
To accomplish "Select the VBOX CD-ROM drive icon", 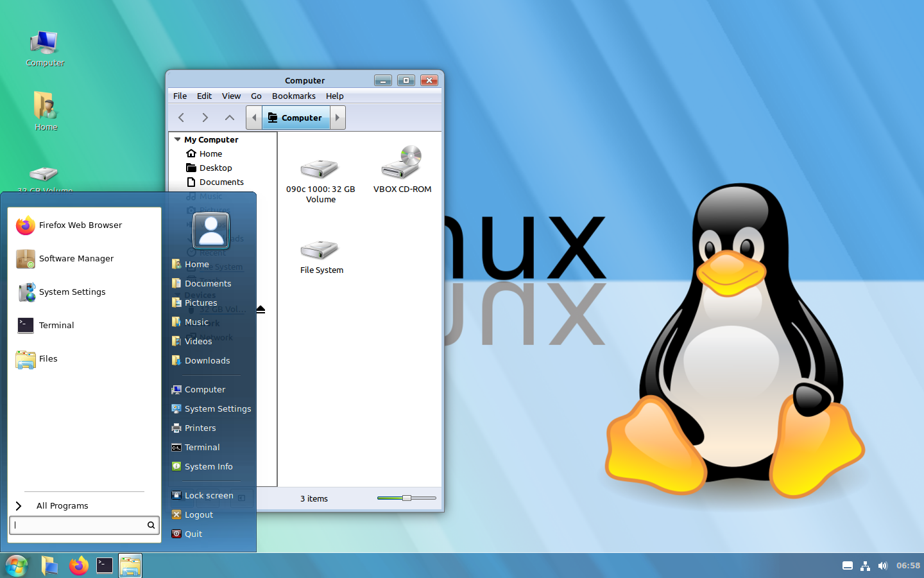I will point(402,170).
